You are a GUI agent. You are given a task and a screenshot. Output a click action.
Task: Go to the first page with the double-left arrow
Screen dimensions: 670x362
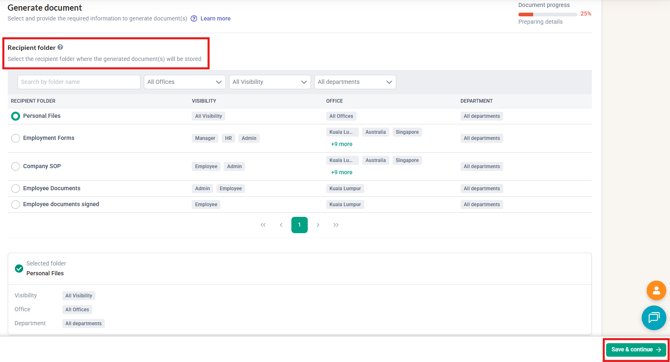[263, 225]
